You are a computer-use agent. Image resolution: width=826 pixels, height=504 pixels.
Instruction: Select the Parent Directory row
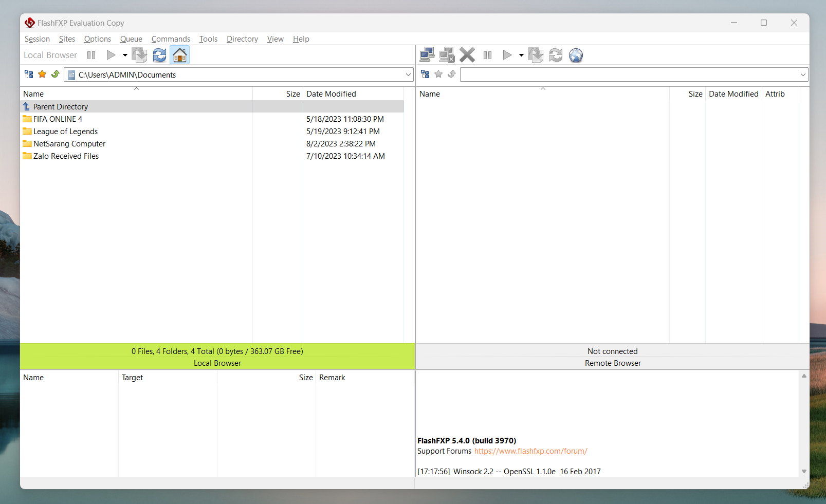pos(212,106)
